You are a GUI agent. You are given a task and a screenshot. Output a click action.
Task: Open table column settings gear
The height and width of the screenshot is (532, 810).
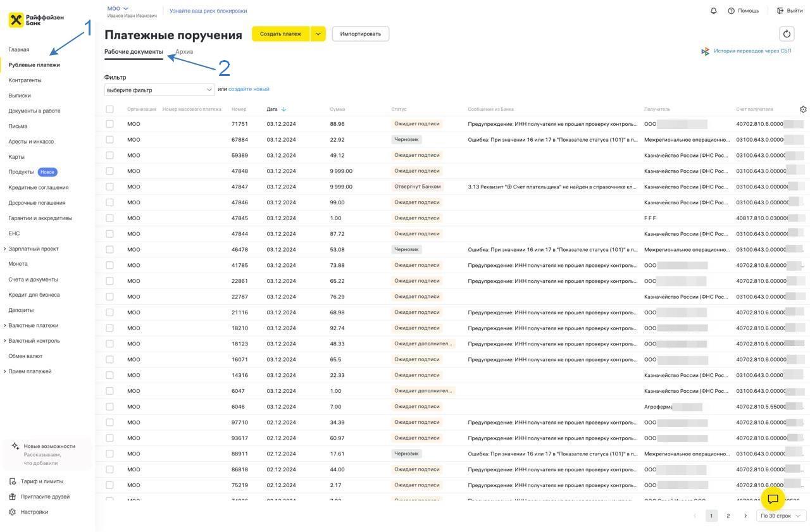pos(803,109)
